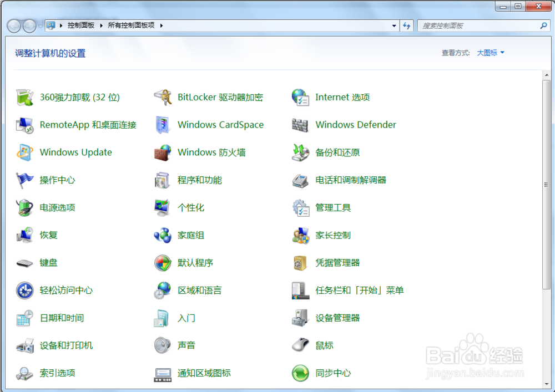Open the 备份和还原 icon
The width and height of the screenshot is (555, 392).
click(300, 152)
